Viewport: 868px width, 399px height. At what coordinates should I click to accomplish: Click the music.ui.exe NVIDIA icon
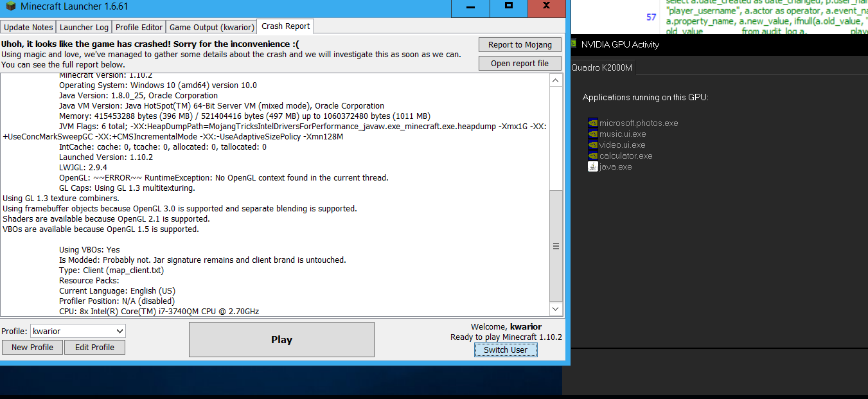pos(593,134)
